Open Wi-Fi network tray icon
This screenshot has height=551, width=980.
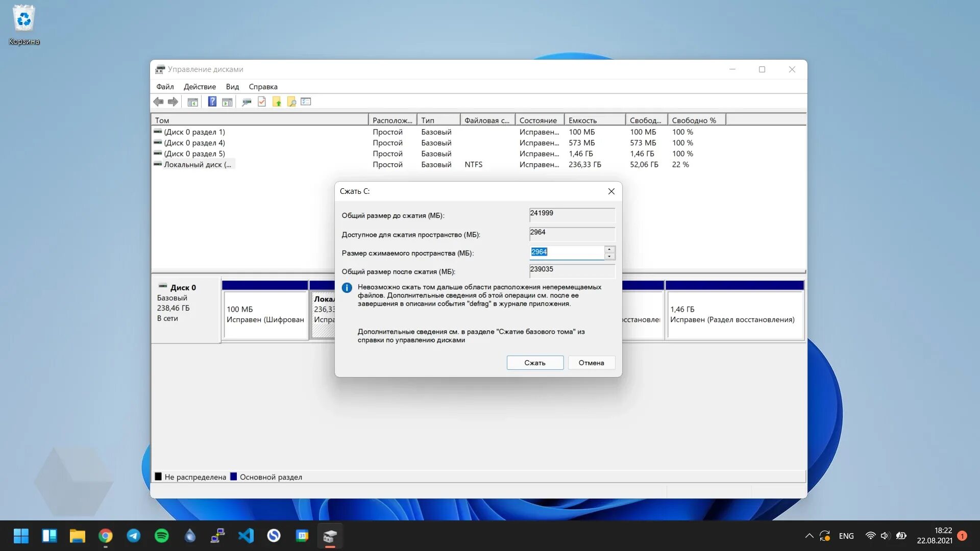pyautogui.click(x=871, y=536)
